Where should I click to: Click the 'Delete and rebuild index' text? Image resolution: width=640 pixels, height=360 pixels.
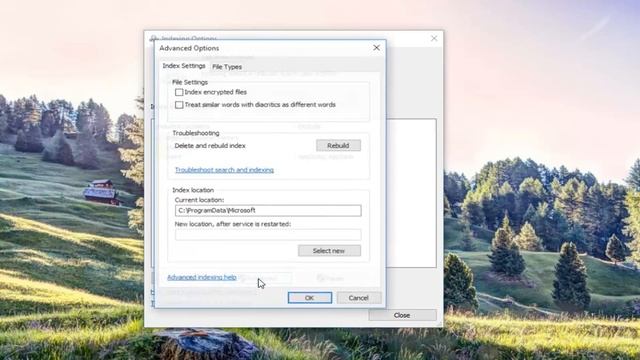coord(210,146)
